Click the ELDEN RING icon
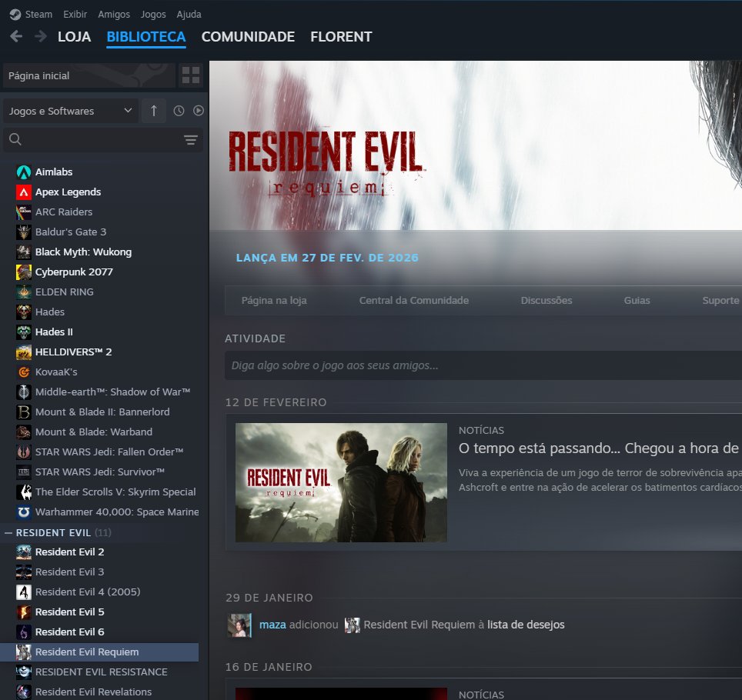The image size is (742, 700). 24,292
